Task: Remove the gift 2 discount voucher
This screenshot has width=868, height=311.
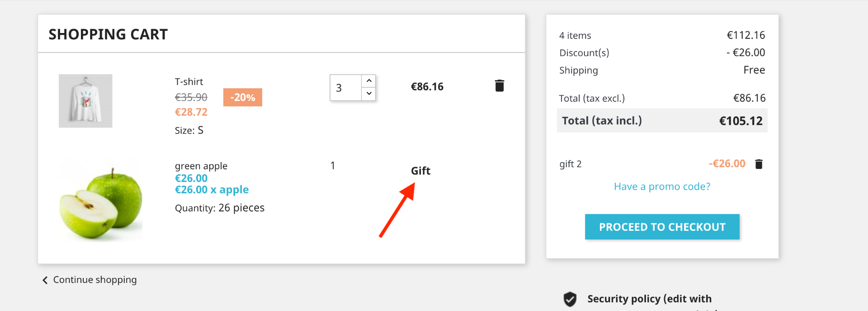Action: [759, 164]
